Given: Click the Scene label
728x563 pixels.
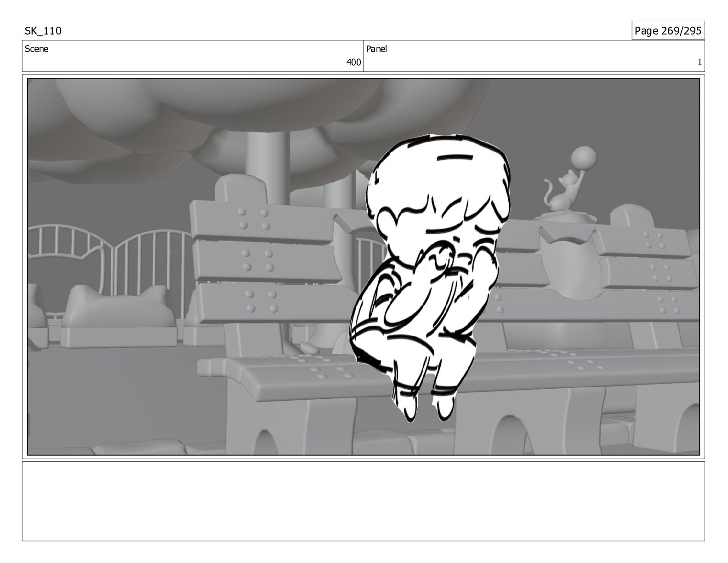Looking at the screenshot, I should pyautogui.click(x=36, y=49).
